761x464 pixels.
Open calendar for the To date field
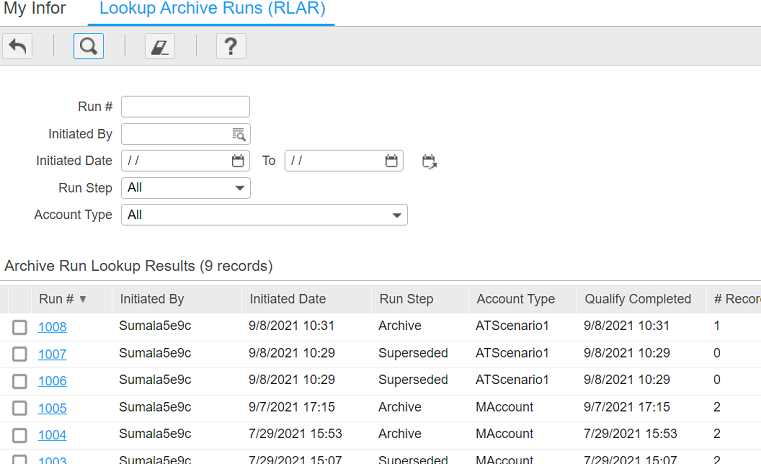coord(392,161)
